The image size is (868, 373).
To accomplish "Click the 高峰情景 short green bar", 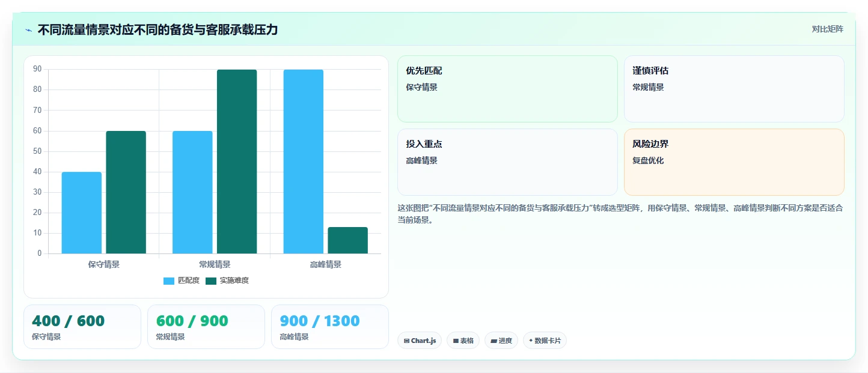I will [x=348, y=240].
